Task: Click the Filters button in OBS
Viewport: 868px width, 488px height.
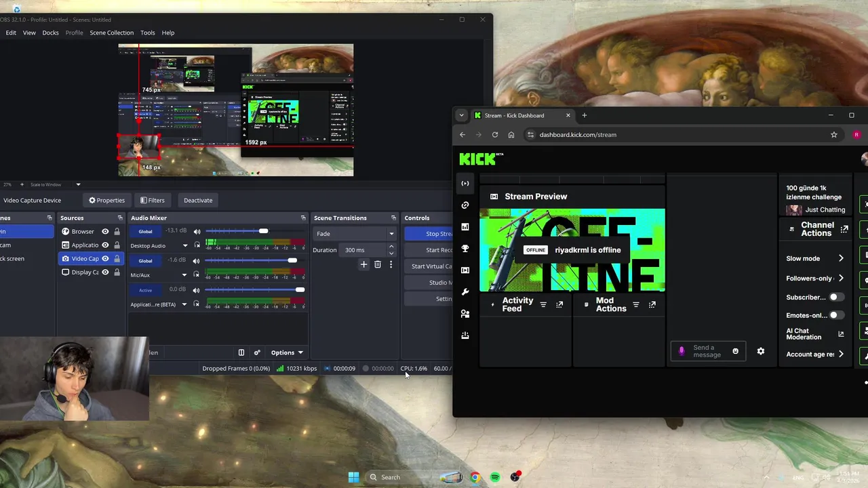Action: pos(153,200)
